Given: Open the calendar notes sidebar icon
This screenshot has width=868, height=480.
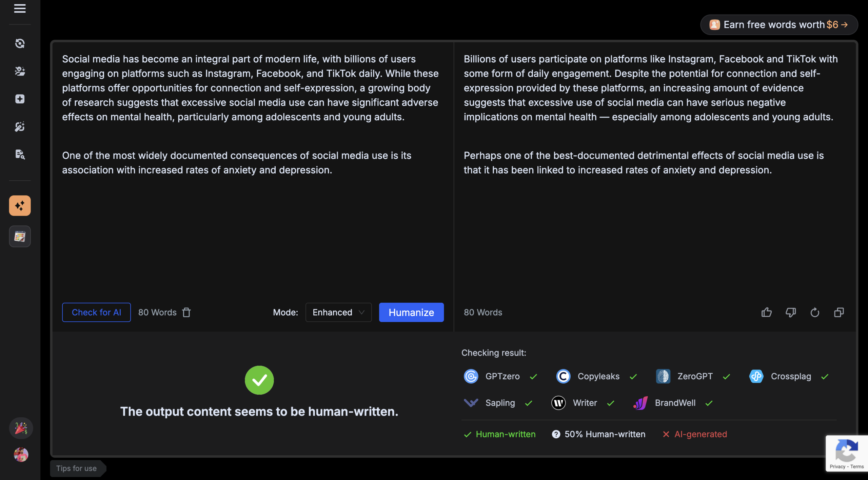Looking at the screenshot, I should [x=20, y=236].
